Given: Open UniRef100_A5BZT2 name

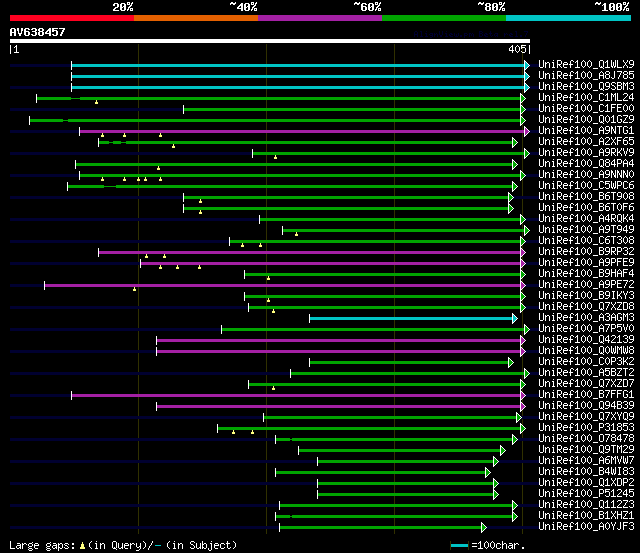Looking at the screenshot, I should coord(586,373).
